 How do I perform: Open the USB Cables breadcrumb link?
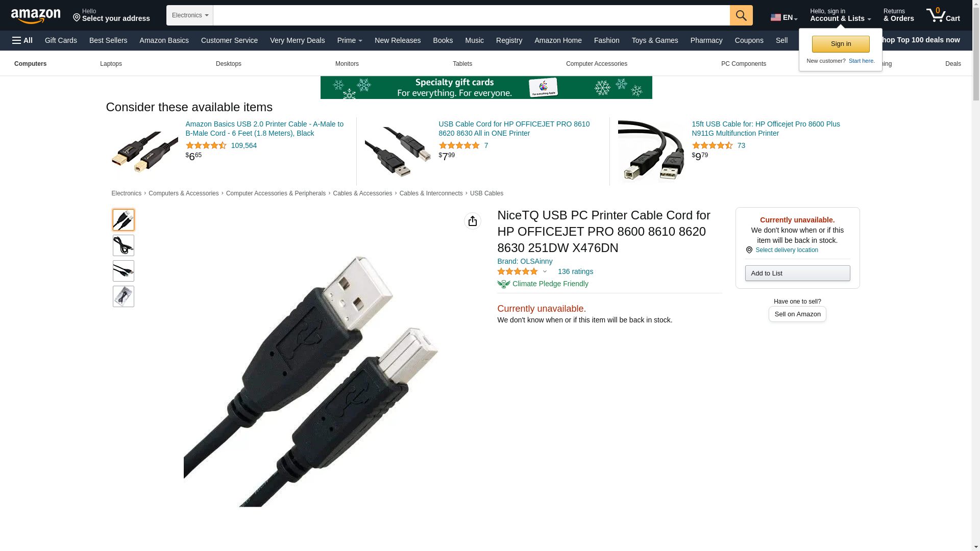pyautogui.click(x=486, y=193)
